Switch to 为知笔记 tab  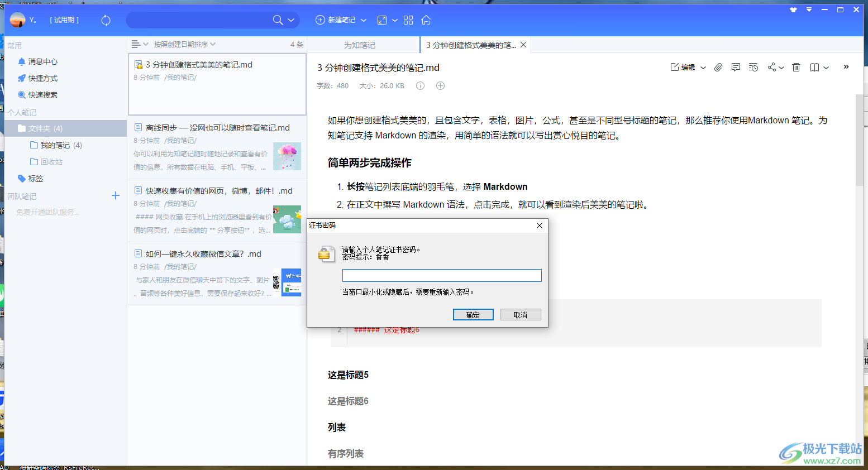coord(360,45)
